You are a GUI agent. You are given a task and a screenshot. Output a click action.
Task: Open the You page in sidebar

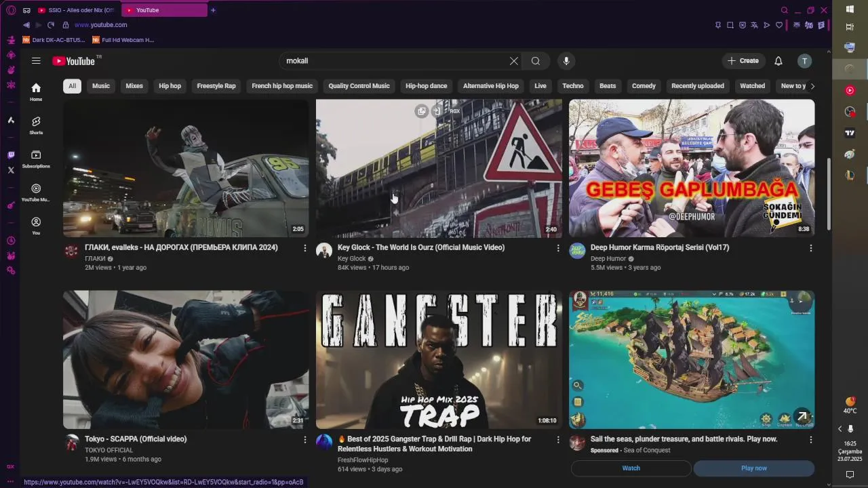click(36, 226)
